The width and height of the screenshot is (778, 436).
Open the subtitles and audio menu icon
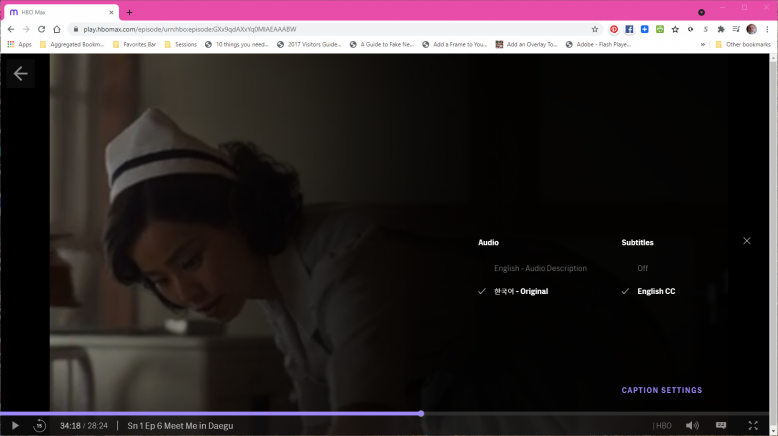click(x=721, y=426)
